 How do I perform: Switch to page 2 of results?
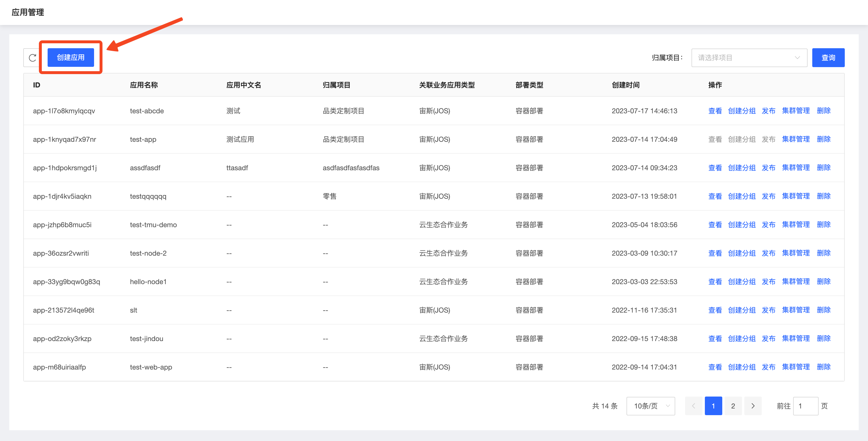[733, 406]
